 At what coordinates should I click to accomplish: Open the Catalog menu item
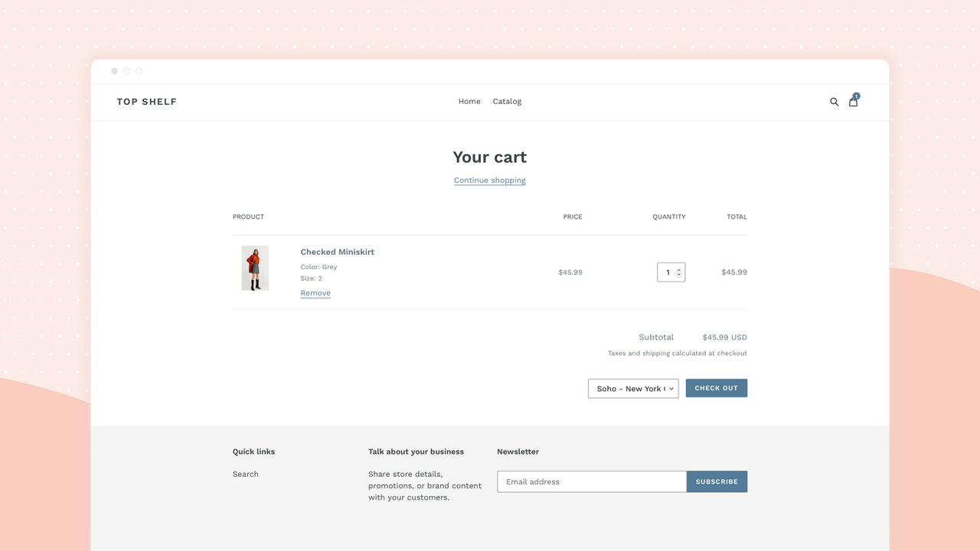point(507,101)
